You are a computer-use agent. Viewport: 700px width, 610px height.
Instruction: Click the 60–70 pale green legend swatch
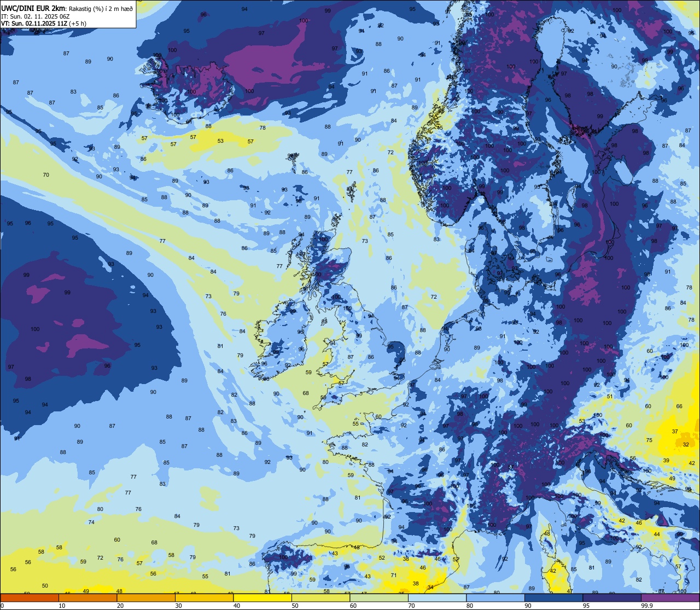tap(379, 598)
